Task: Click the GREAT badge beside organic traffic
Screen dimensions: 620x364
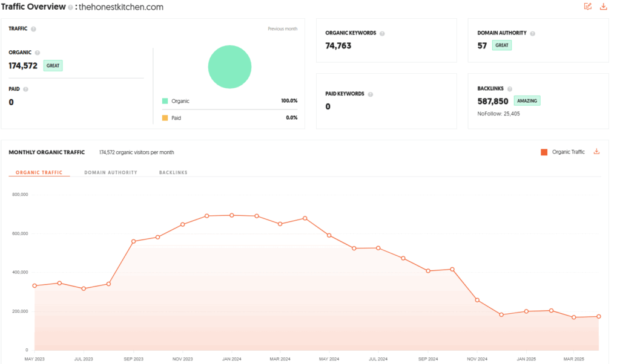Action: (x=53, y=65)
